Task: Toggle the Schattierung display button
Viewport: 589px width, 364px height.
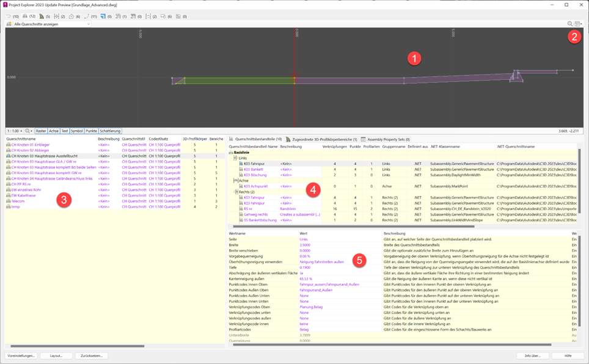Action: pos(110,131)
